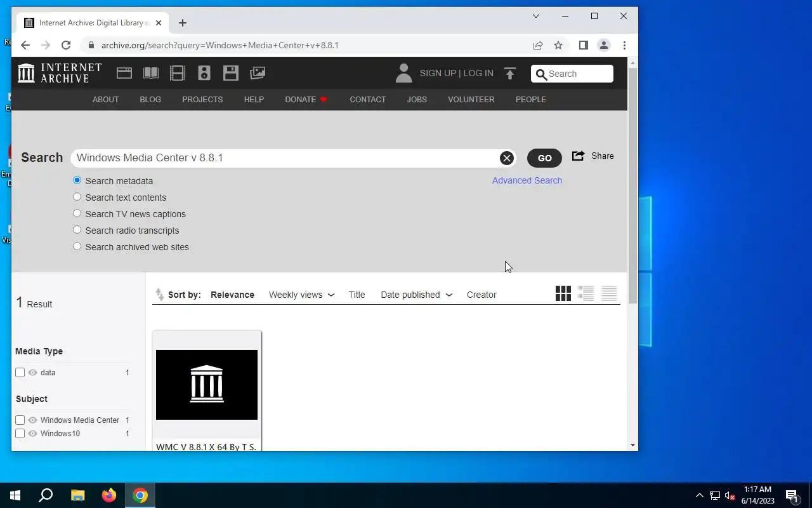Close the Internet Archive tab
This screenshot has width=812, height=508.
click(159, 23)
